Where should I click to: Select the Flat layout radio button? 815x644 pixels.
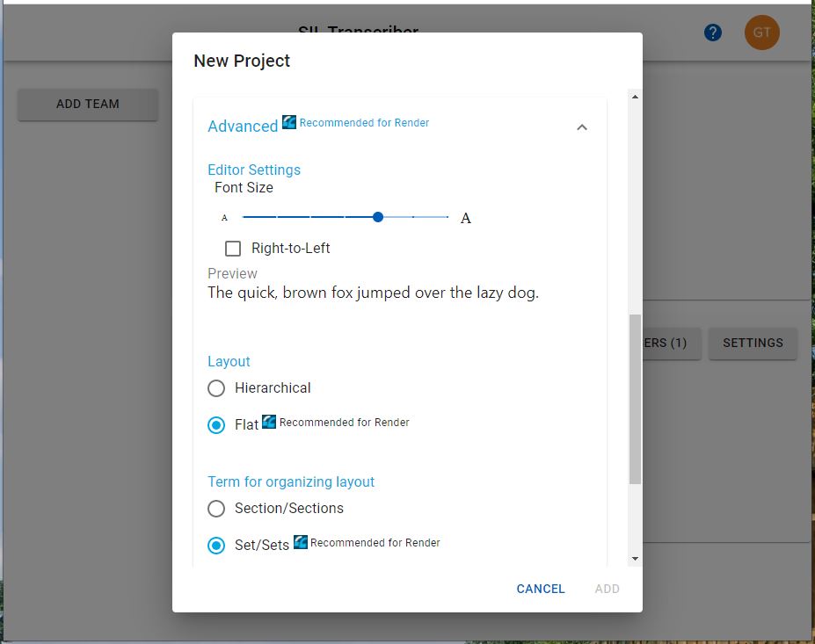216,425
